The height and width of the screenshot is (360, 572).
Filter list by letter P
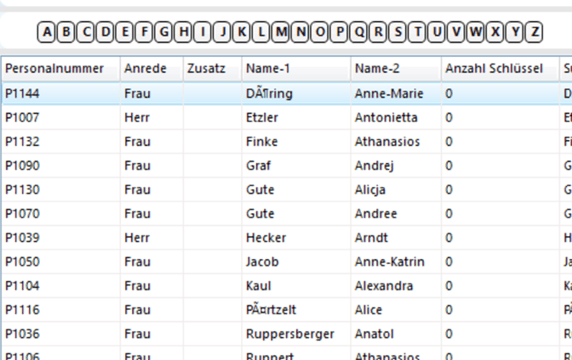tap(339, 32)
